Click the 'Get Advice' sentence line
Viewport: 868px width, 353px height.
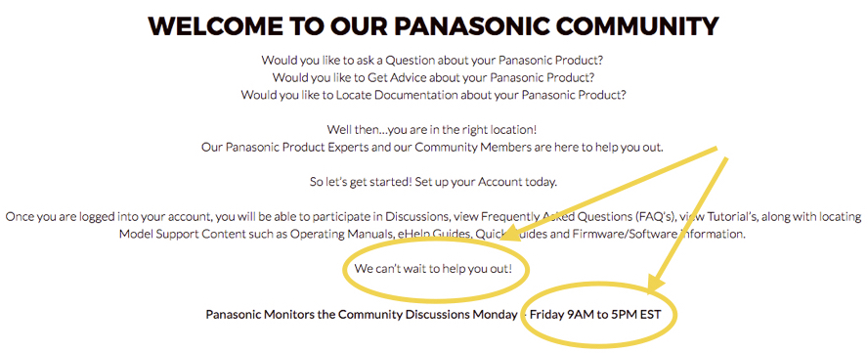433,77
